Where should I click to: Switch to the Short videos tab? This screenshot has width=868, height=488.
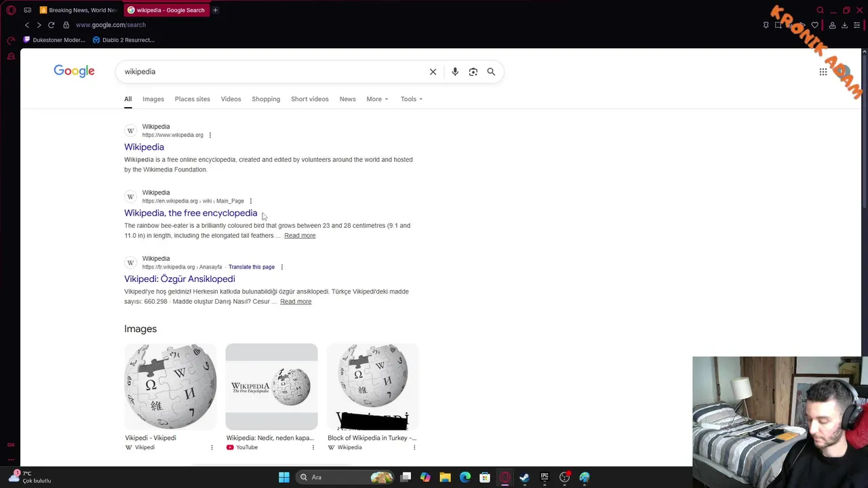pyautogui.click(x=310, y=99)
